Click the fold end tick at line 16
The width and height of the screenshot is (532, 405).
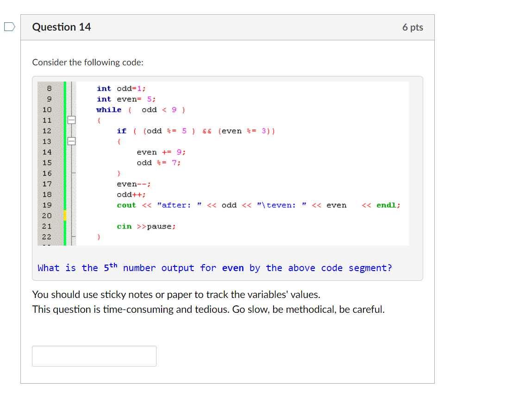(72, 172)
